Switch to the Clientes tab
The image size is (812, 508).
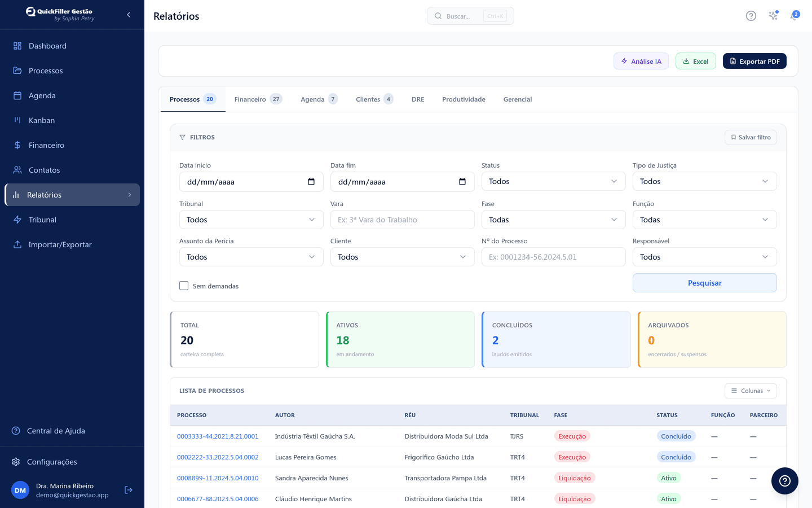pyautogui.click(x=374, y=99)
